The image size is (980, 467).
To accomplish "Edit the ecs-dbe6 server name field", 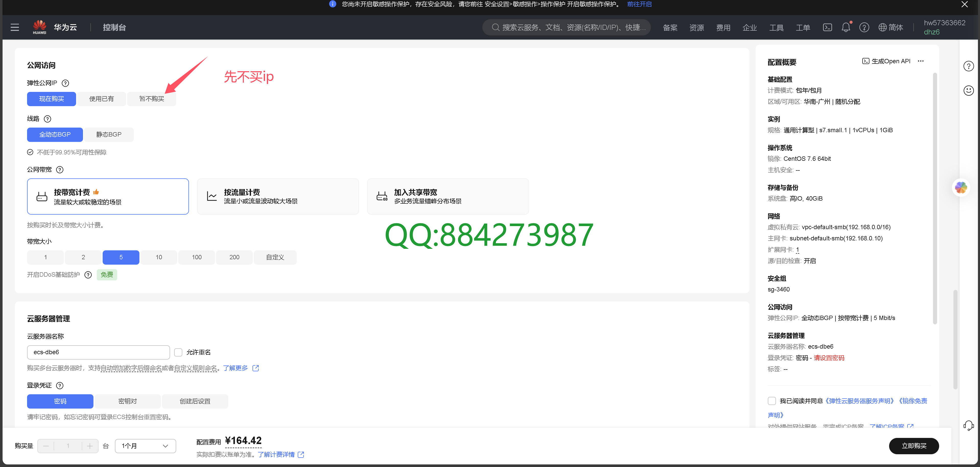I will coord(99,352).
